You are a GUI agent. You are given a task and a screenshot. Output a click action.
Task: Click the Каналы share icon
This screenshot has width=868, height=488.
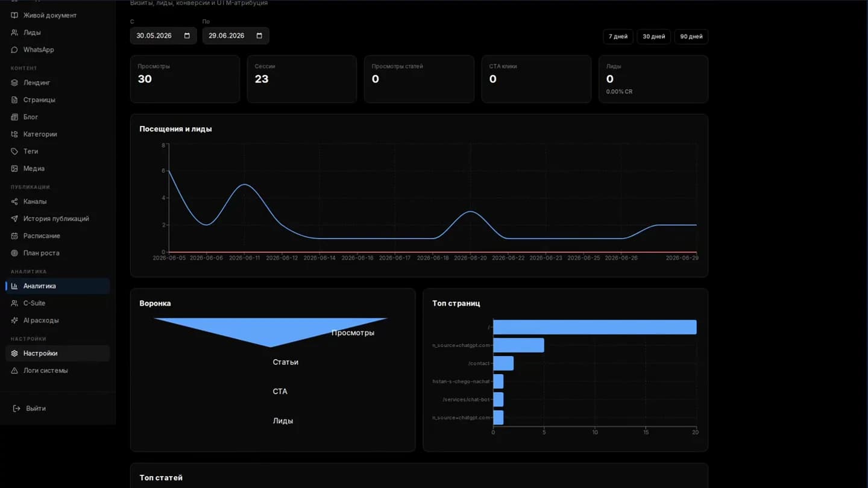tap(14, 201)
